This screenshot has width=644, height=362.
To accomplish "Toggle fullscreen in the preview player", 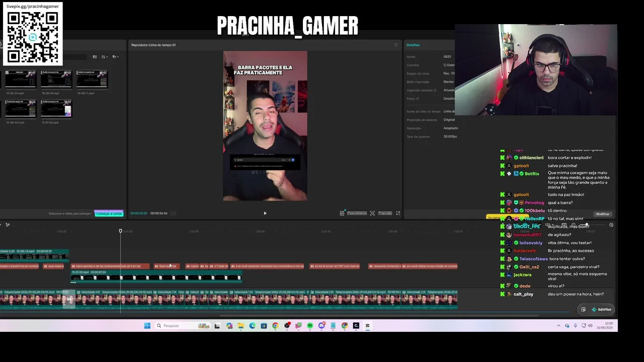I will point(398,213).
